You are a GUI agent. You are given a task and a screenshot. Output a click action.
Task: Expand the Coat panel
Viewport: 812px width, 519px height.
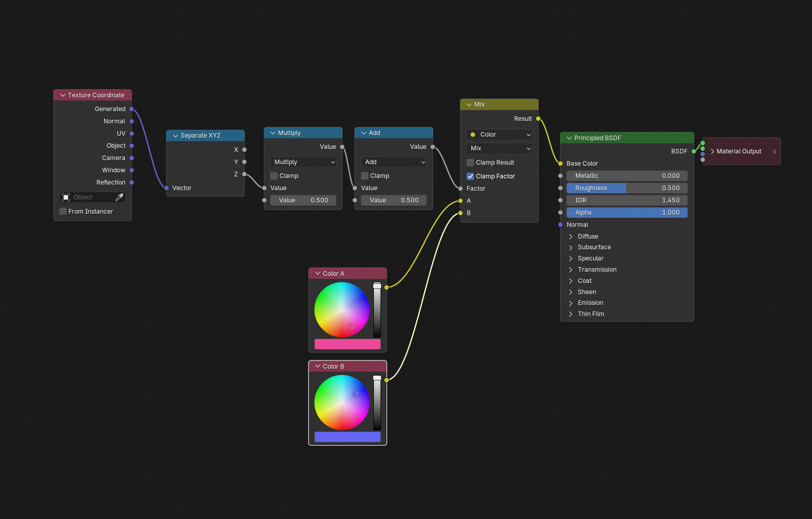click(571, 281)
